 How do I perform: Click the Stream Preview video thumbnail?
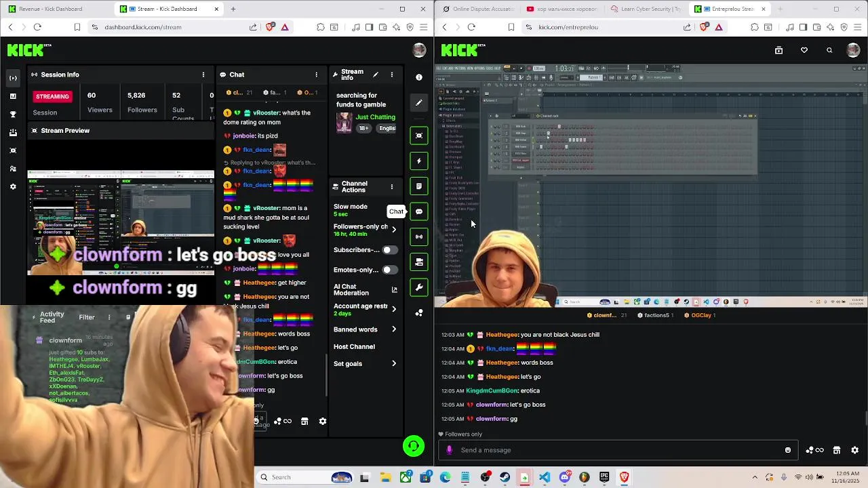pyautogui.click(x=121, y=222)
